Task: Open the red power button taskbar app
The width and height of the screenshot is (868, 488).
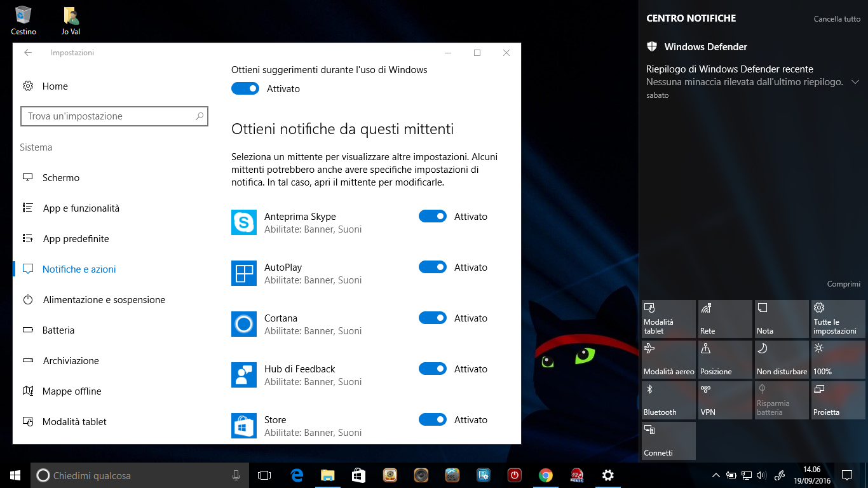Action: [x=515, y=475]
